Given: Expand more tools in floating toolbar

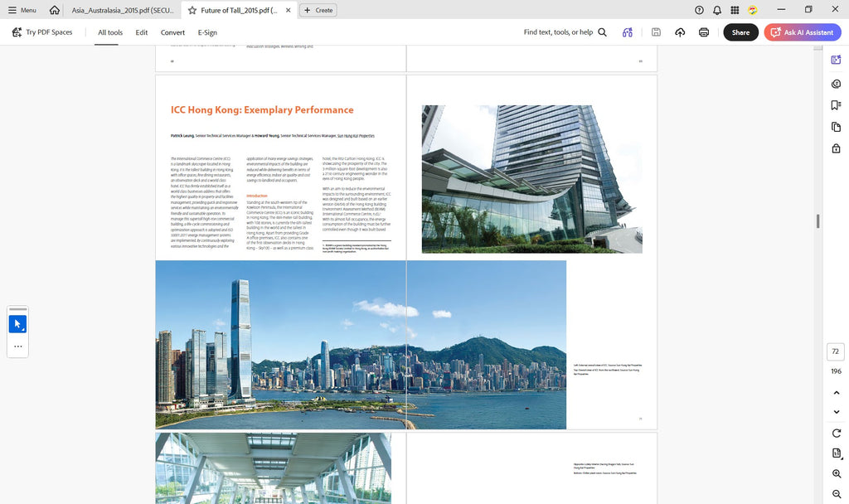Looking at the screenshot, I should pyautogui.click(x=18, y=346).
